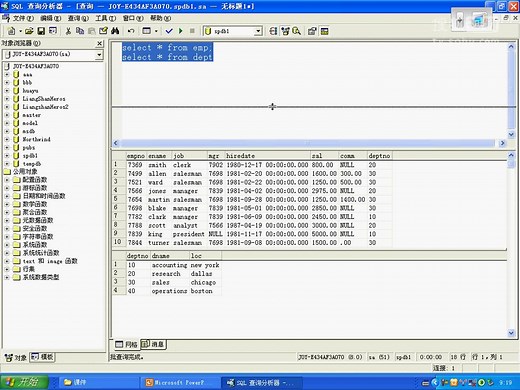520x390 pixels.
Task: Click the Cancel Query Execution stop icon
Action: click(x=192, y=31)
